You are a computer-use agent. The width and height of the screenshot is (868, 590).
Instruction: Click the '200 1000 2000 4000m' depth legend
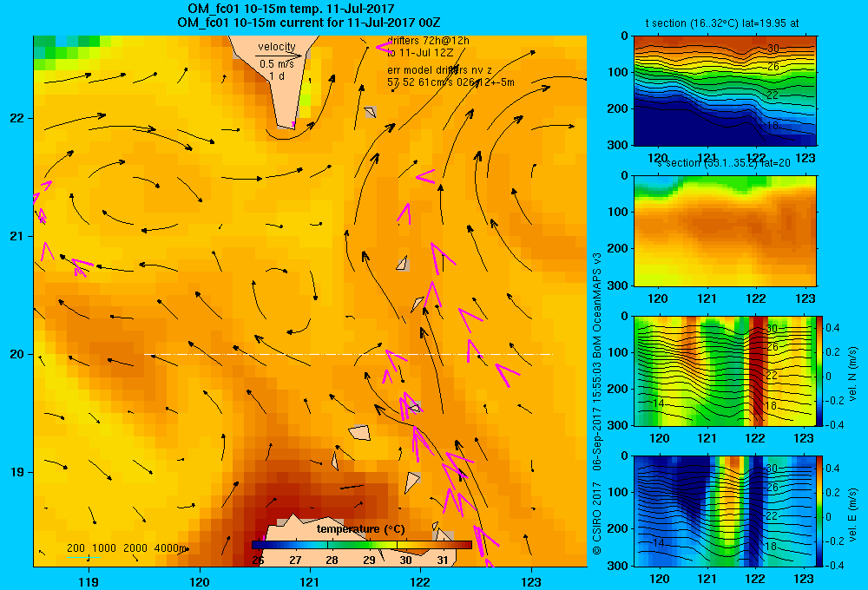(x=128, y=548)
